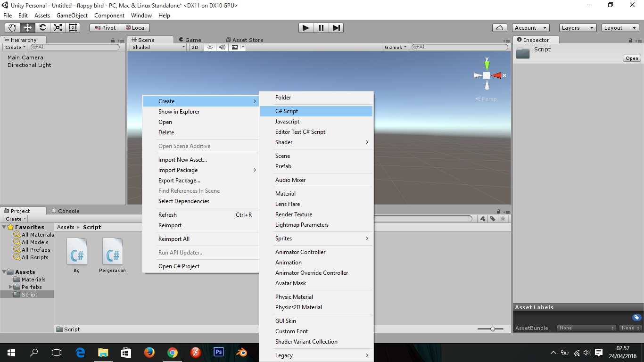Viewport: 644px width, 362px height.
Task: Click the search by type icon in Project
Action: [482, 219]
